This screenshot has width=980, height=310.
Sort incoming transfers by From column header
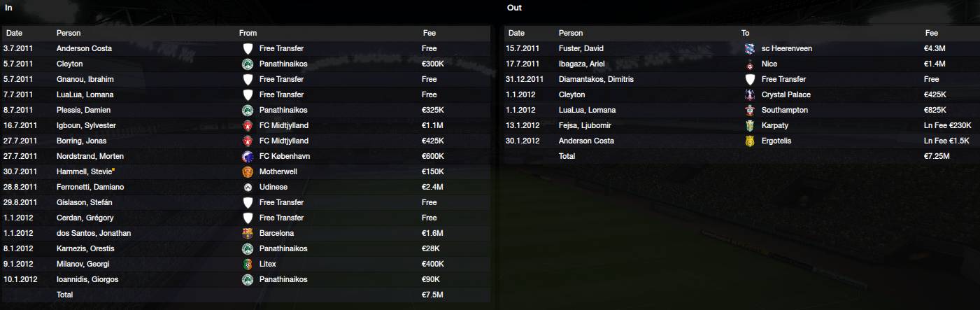(248, 33)
